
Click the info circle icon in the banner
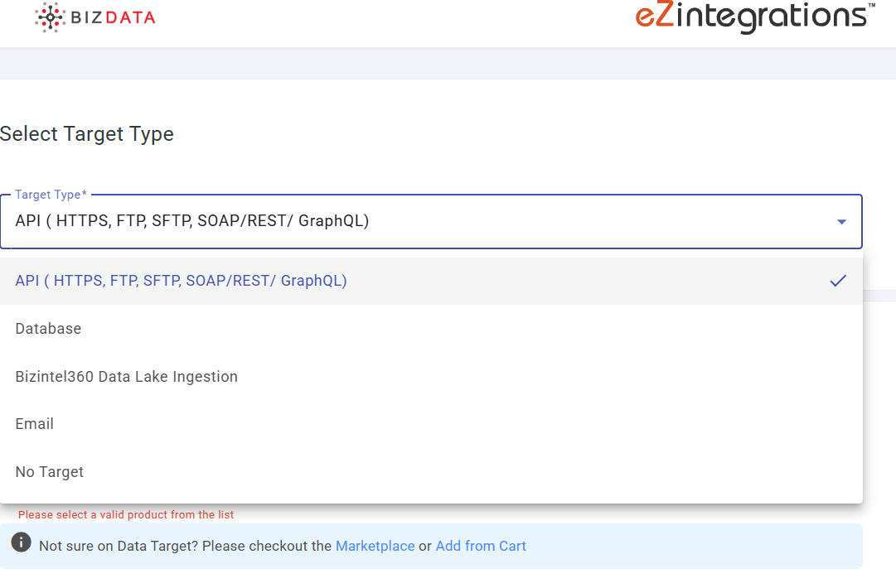(20, 542)
